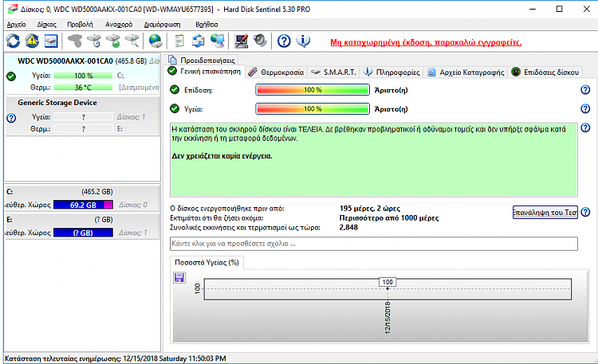Click the blue question mark help toolbar icon

(x=284, y=41)
